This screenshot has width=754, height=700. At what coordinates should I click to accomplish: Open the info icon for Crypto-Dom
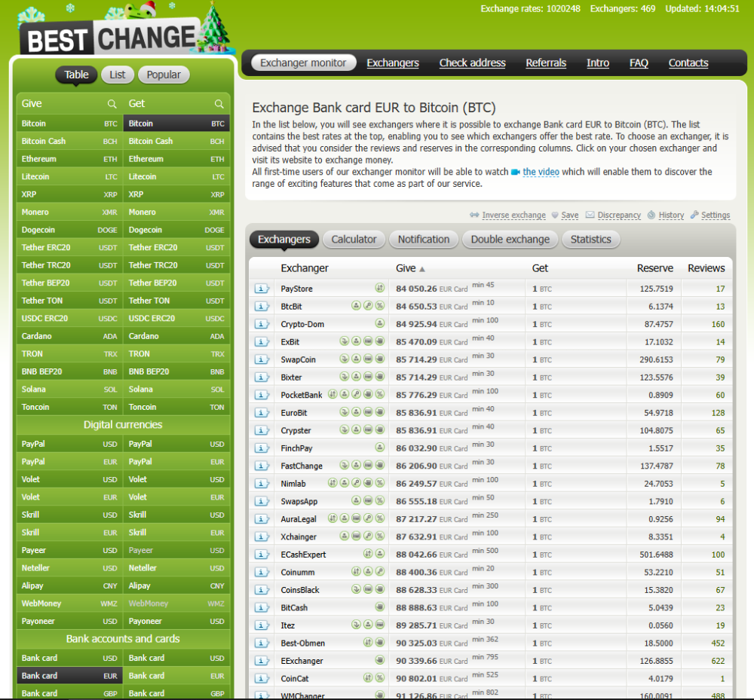coord(262,324)
